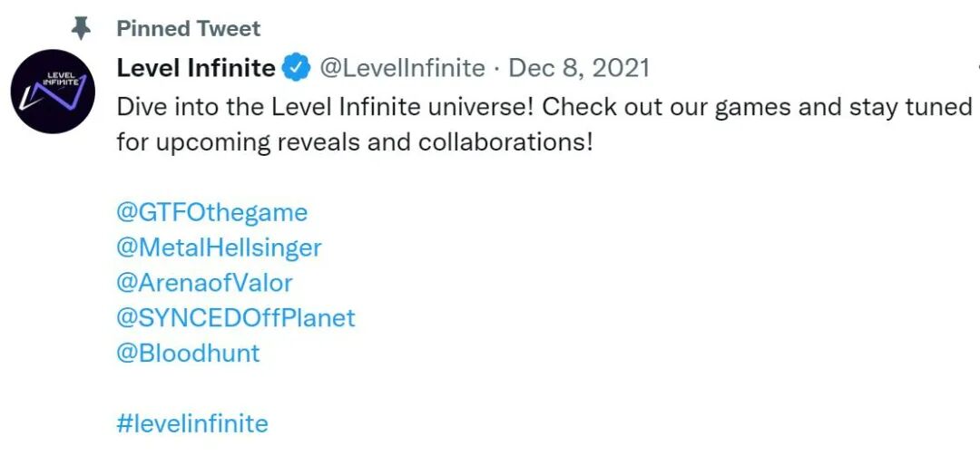Open the @GTFOthegame mention
Screen dimensions: 980x456
pos(212,212)
